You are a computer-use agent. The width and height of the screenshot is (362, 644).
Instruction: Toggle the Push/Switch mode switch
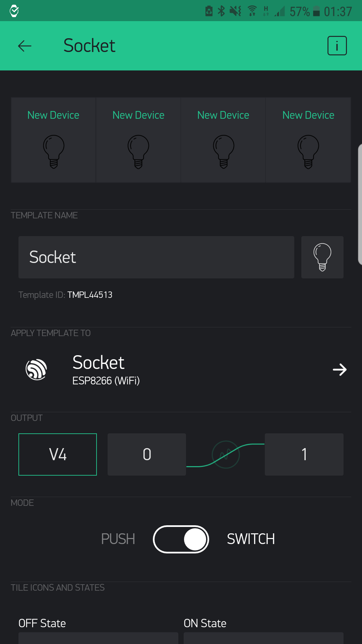point(181,539)
